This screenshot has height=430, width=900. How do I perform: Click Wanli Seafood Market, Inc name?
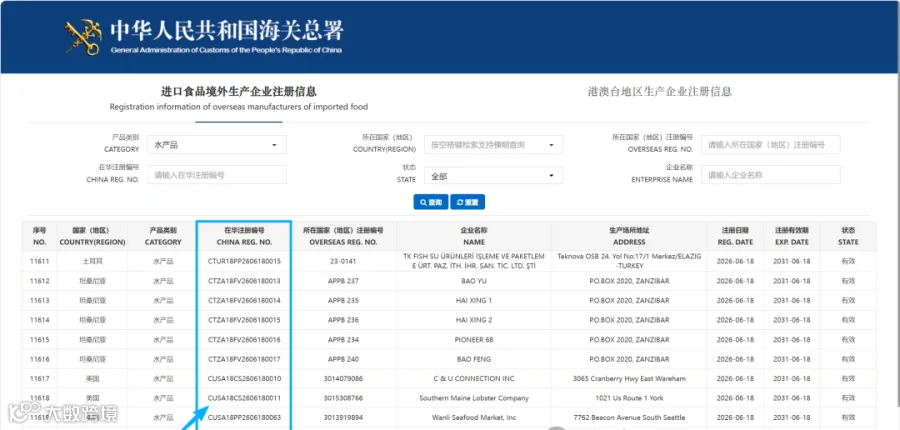[474, 417]
